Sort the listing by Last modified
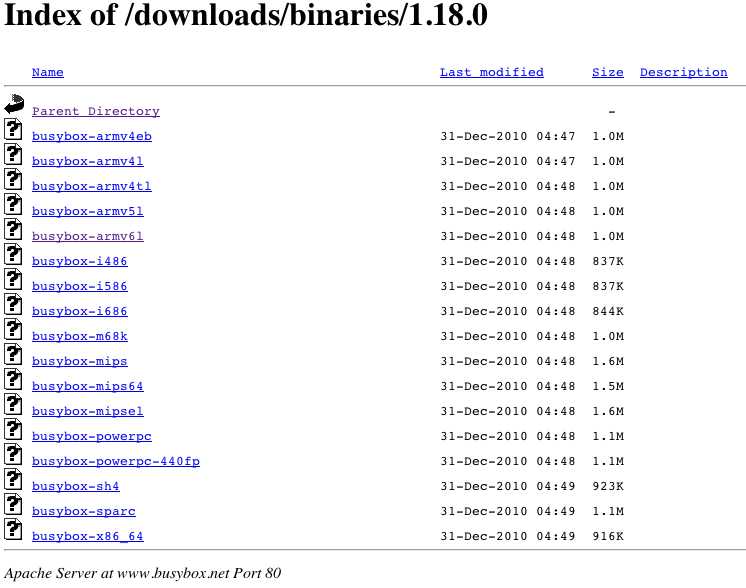Viewport: 746px width, 588px height. click(491, 72)
